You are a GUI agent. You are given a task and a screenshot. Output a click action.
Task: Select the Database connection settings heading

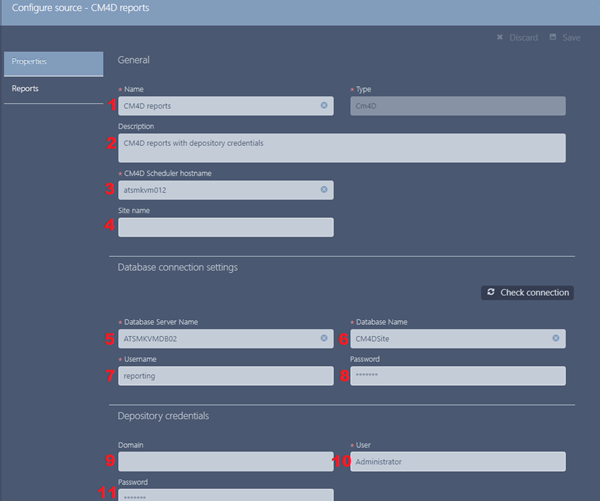click(178, 267)
